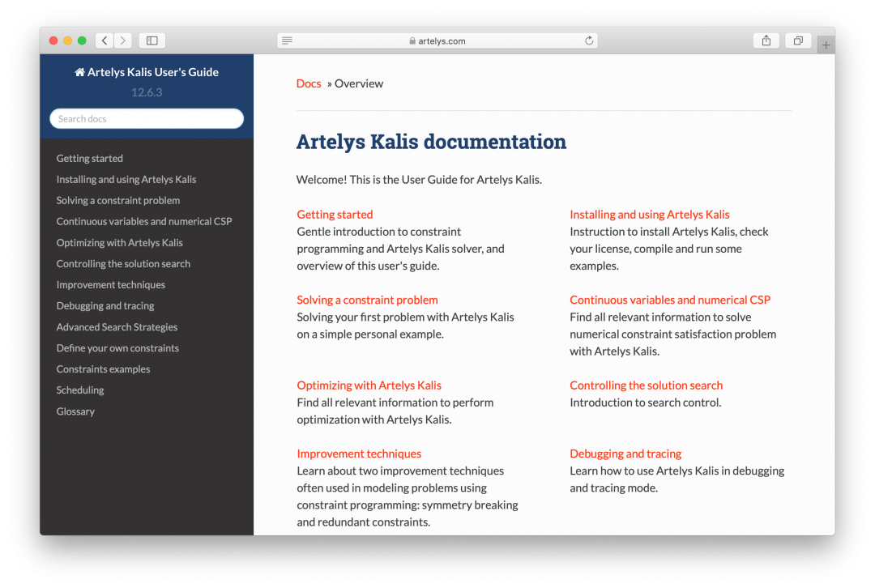875x588 pixels.
Task: Click the artelys.com address bar
Action: coord(437,40)
